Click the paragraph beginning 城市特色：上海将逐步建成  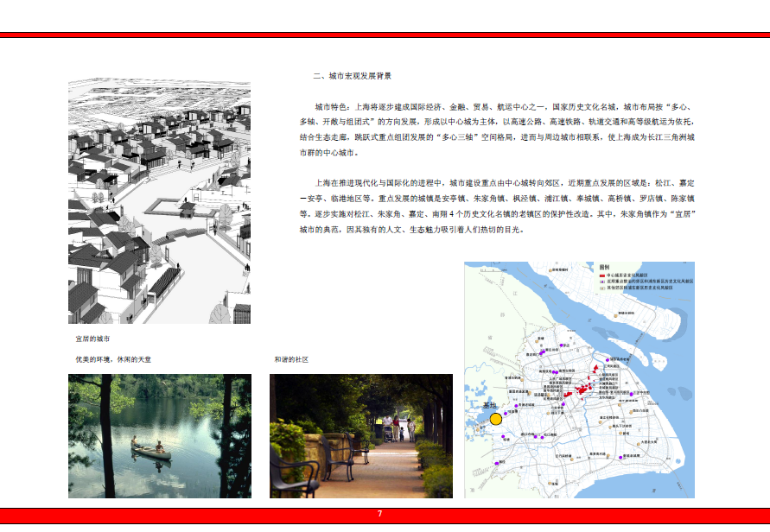pyautogui.click(x=497, y=130)
